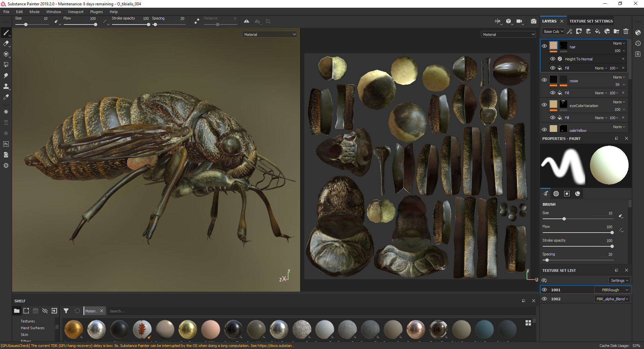Hide the hair layer
644x349 pixels.
(x=544, y=46)
